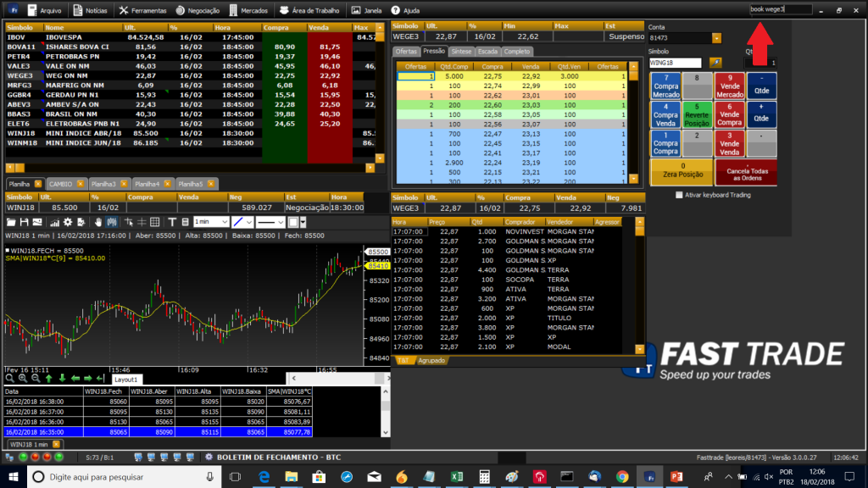Image resolution: width=868 pixels, height=488 pixels.
Task: Click the Vende Venda button
Action: (x=730, y=144)
